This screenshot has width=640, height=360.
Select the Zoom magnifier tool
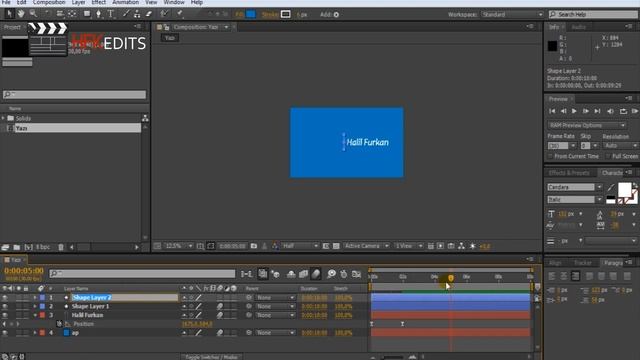33,14
